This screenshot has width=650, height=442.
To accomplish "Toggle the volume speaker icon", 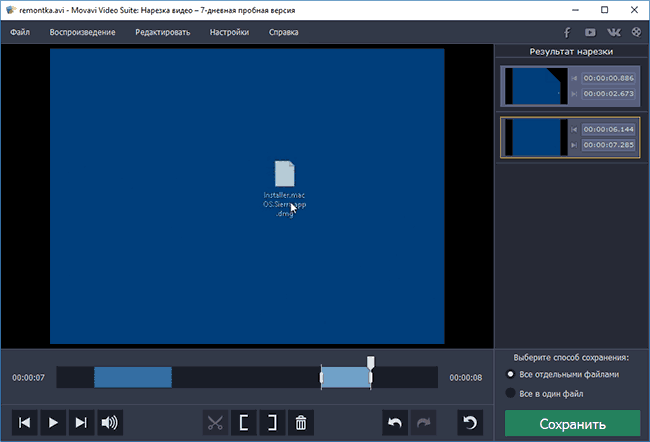I will click(x=109, y=423).
